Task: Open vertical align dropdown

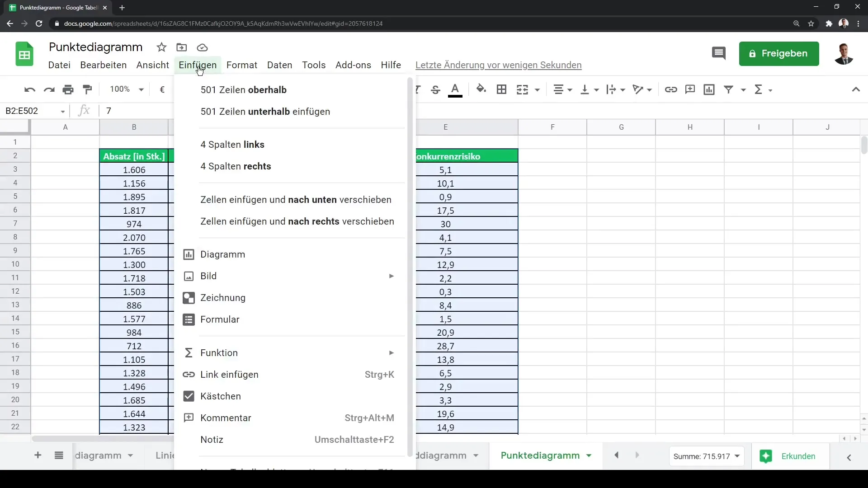Action: click(x=590, y=89)
